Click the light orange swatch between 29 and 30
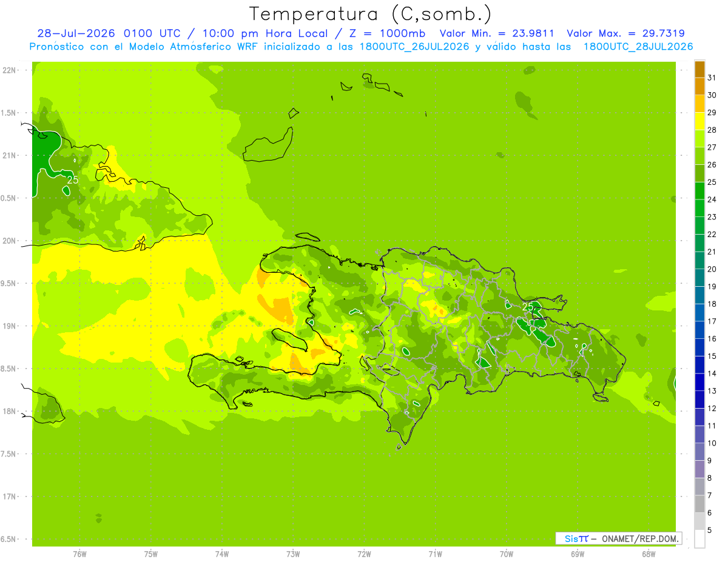The width and height of the screenshot is (728, 562). click(699, 104)
